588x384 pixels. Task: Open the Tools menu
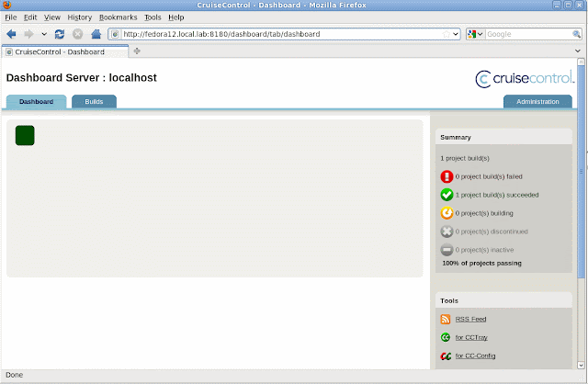(153, 17)
